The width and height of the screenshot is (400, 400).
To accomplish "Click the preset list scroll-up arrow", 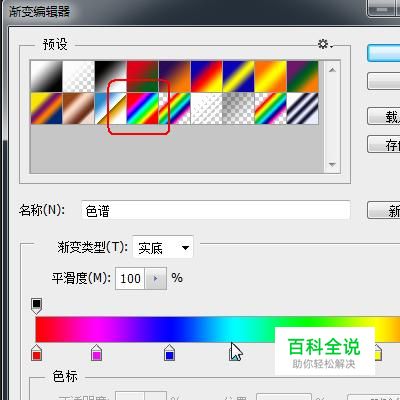I will pyautogui.click(x=332, y=70).
